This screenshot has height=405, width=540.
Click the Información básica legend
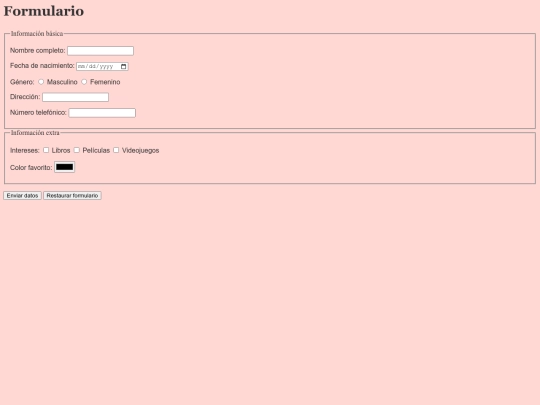(37, 34)
